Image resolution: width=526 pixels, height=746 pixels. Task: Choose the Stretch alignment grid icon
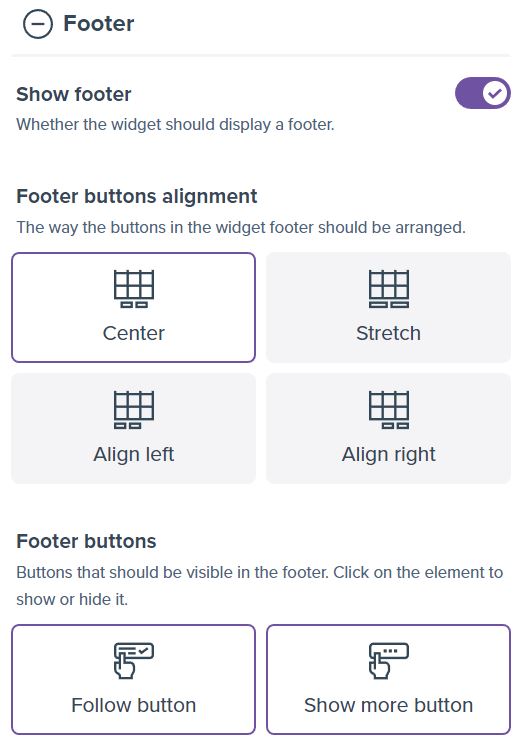(x=389, y=288)
